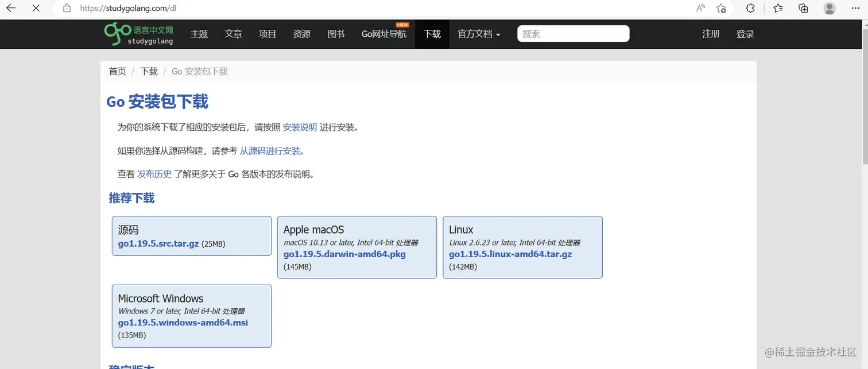This screenshot has width=868, height=369.
Task: Click the "(135MB)" size label
Action: click(x=132, y=335)
